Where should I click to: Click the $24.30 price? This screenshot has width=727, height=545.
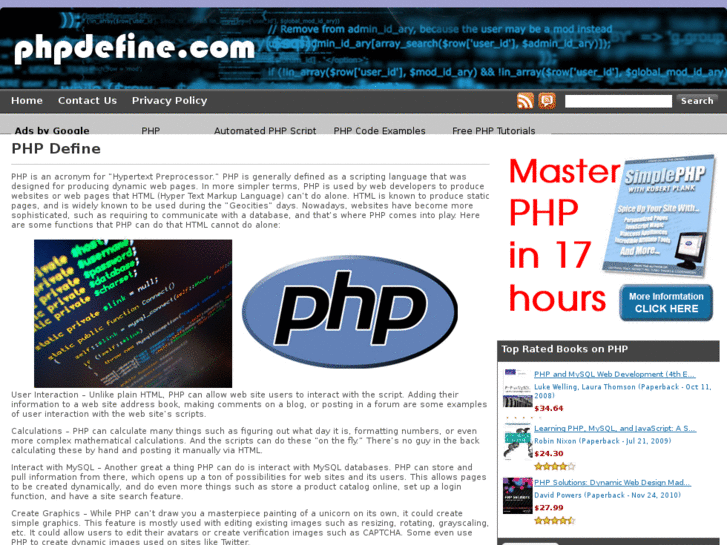(548, 454)
